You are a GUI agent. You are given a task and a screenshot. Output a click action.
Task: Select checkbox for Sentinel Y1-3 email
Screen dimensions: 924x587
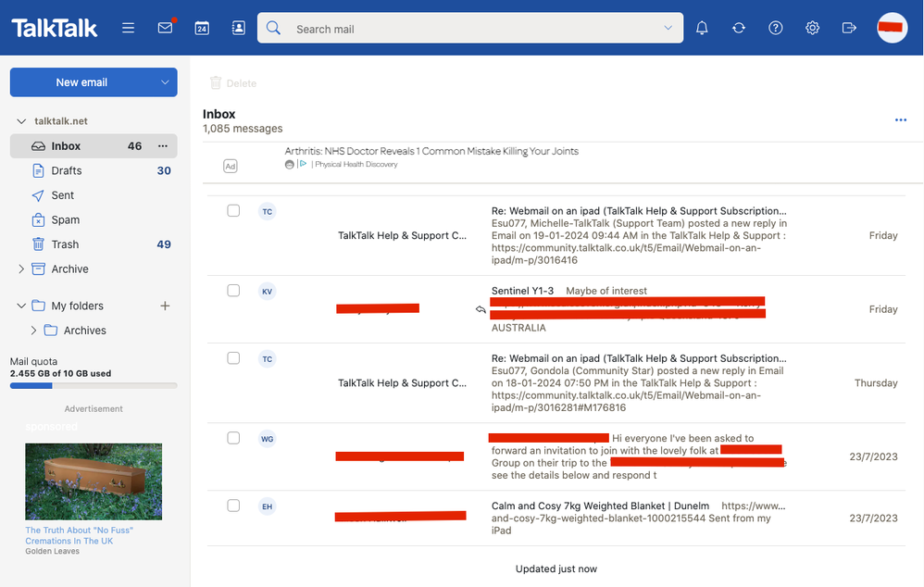click(x=233, y=291)
